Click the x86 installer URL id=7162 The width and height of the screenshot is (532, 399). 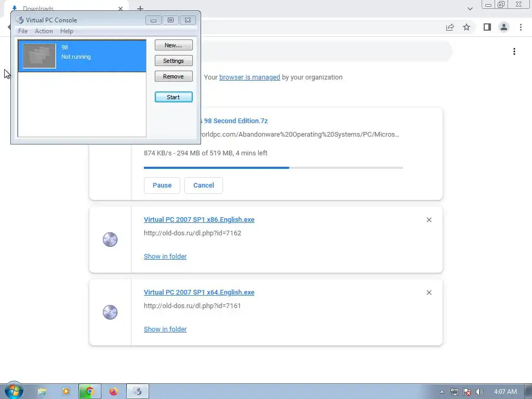(x=192, y=233)
